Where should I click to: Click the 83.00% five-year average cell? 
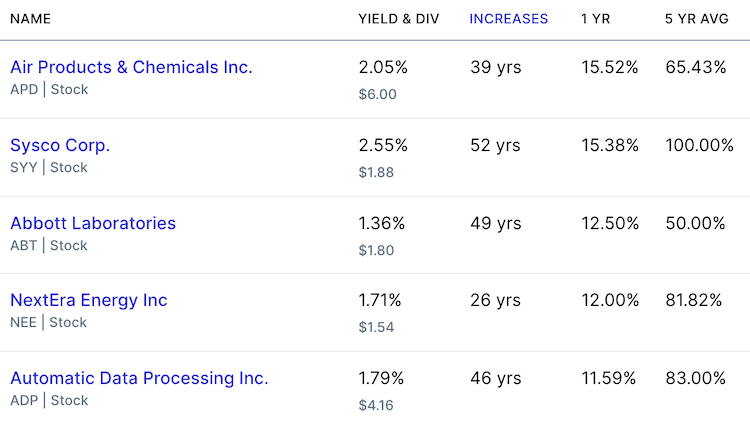(x=696, y=378)
